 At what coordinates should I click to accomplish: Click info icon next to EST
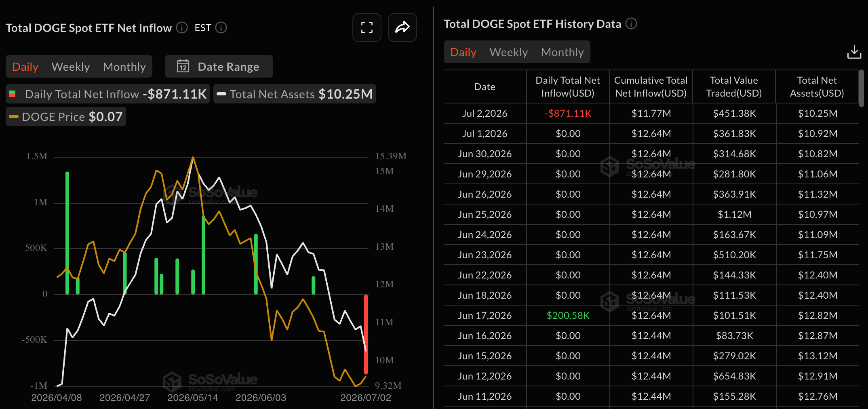coord(221,27)
